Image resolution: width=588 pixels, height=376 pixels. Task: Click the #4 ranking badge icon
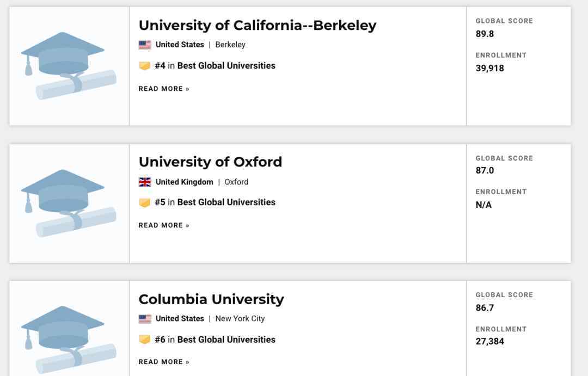click(144, 66)
